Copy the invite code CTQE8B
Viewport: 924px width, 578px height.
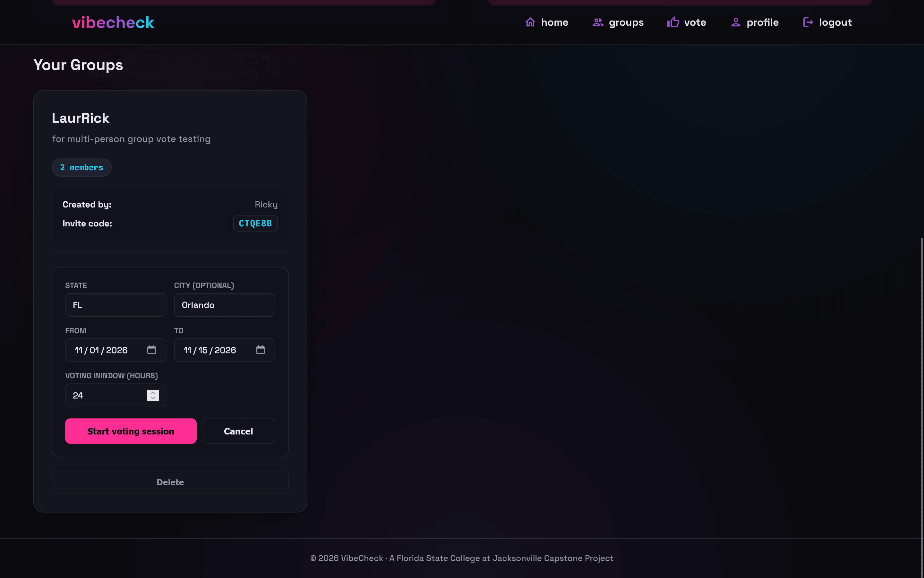pos(255,223)
